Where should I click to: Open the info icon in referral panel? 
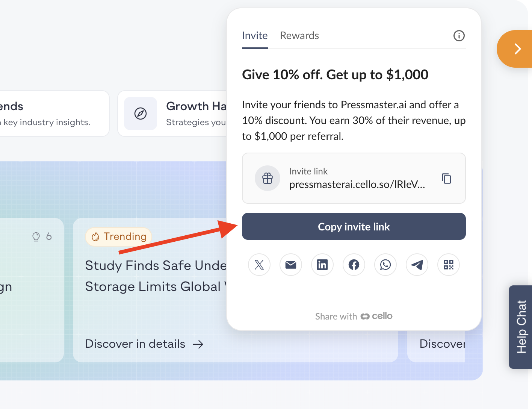tap(459, 36)
